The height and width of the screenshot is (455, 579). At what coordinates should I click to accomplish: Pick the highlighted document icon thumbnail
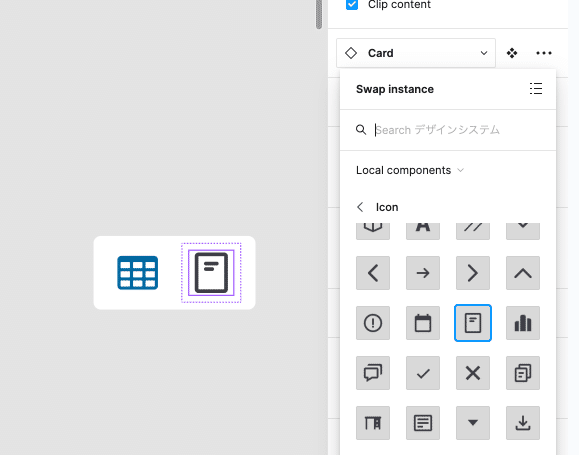[473, 323]
